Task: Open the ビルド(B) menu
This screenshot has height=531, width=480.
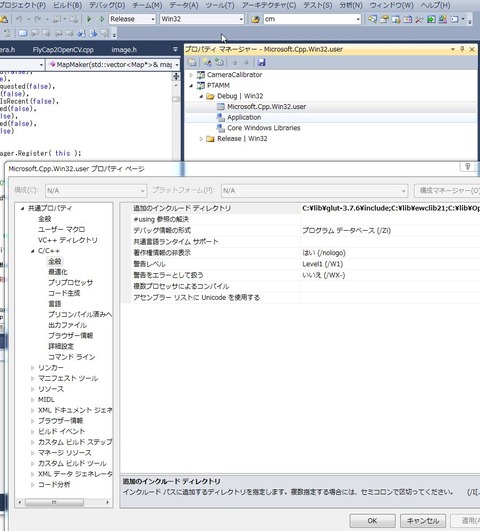Action: click(x=68, y=5)
